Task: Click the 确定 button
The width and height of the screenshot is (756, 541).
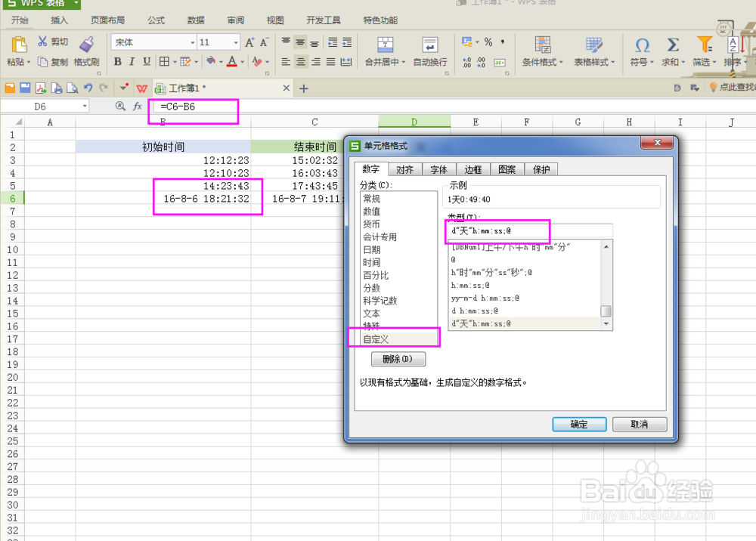Action: pos(579,425)
